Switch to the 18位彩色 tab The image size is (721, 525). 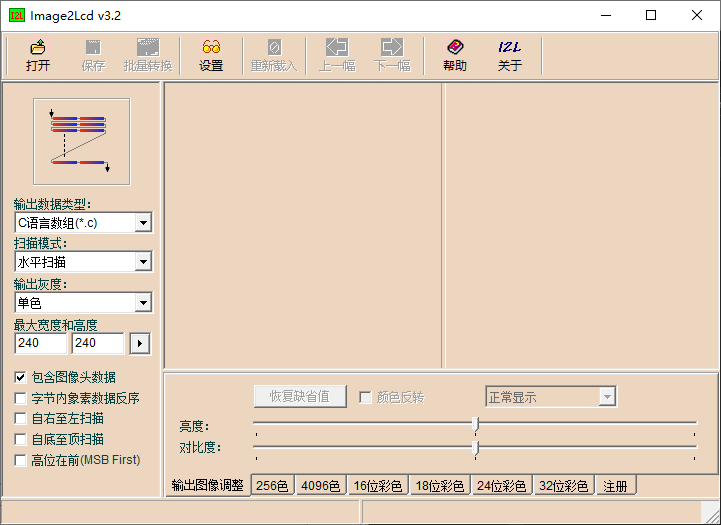pos(440,485)
